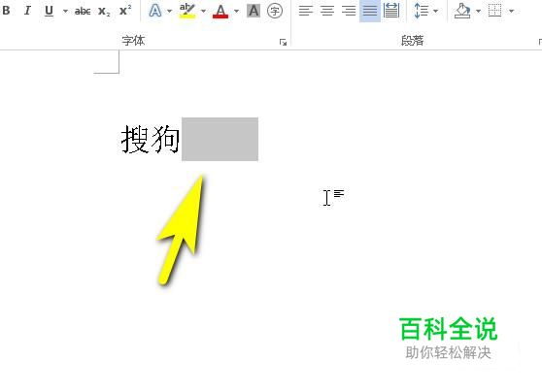542x392 pixels.
Task: Apply subscript formatting
Action: tap(104, 11)
